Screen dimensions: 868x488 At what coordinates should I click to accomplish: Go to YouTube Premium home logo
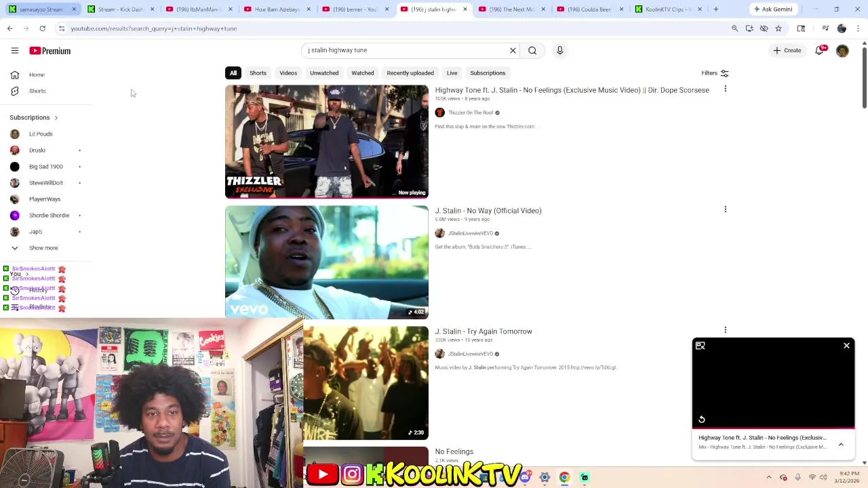click(50, 51)
